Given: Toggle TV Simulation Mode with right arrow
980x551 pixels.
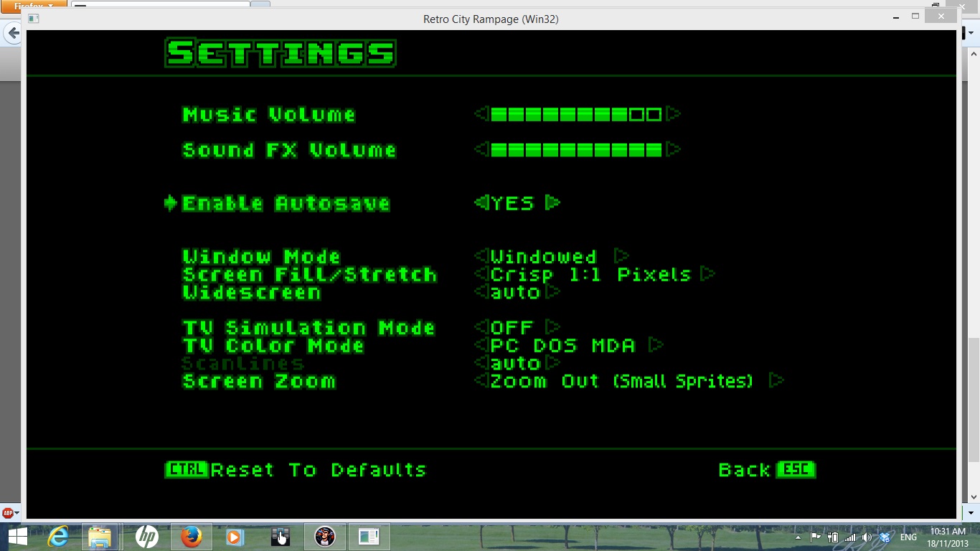Looking at the screenshot, I should [x=552, y=328].
